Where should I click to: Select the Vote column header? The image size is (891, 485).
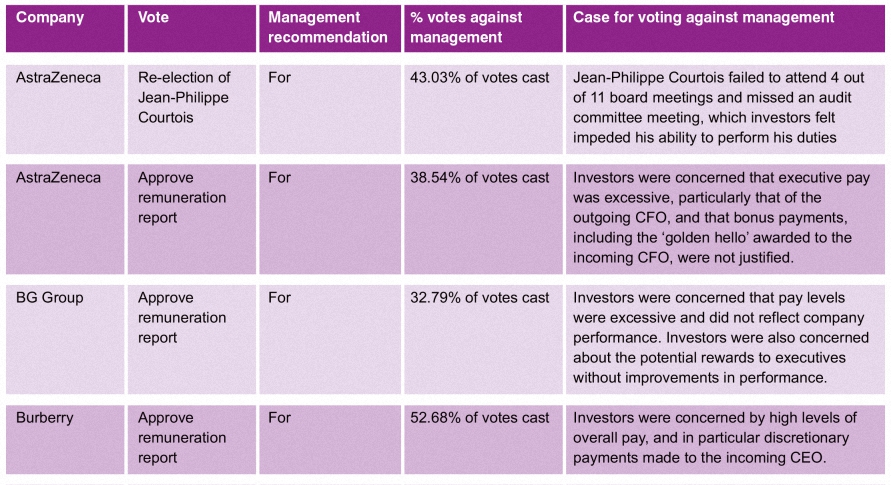[191, 28]
